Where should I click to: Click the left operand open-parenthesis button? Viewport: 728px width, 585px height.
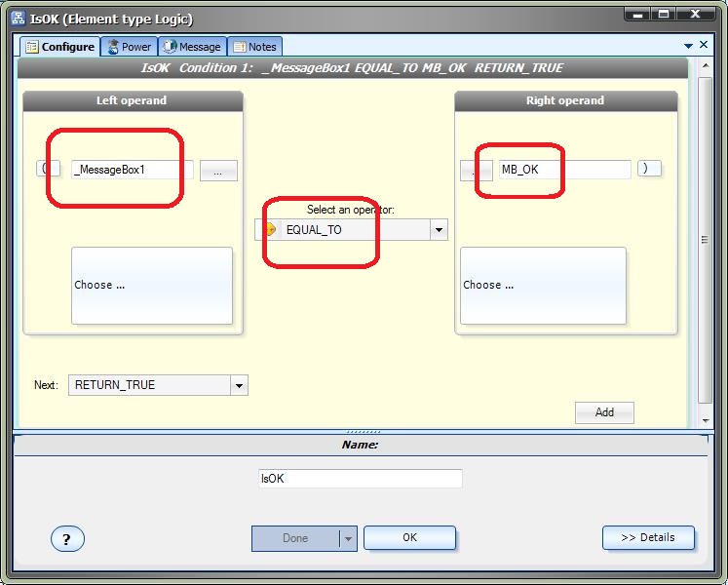tap(49, 169)
